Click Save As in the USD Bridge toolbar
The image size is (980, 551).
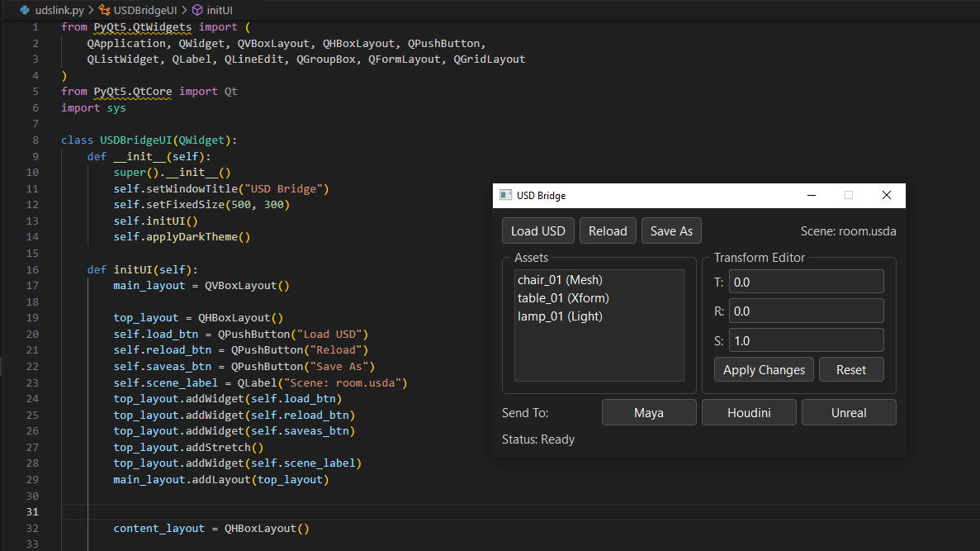pos(671,230)
